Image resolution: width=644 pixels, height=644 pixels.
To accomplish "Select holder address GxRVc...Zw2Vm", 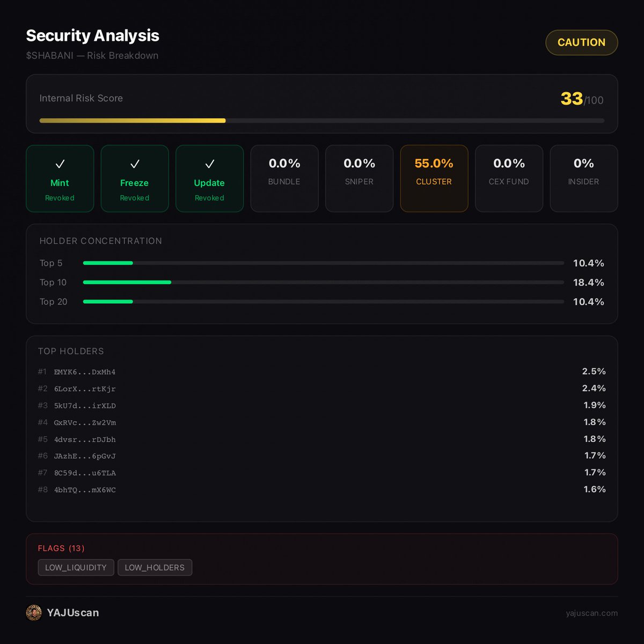I will (x=85, y=422).
